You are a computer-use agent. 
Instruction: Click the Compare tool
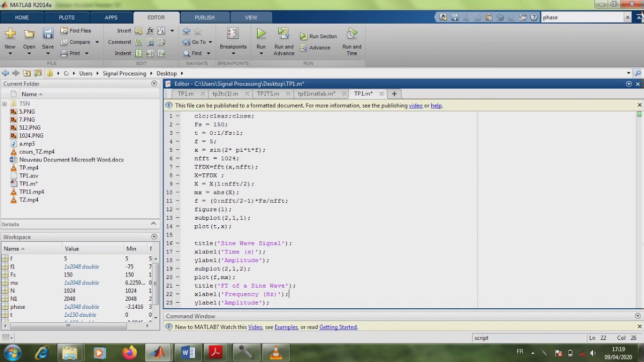75,42
